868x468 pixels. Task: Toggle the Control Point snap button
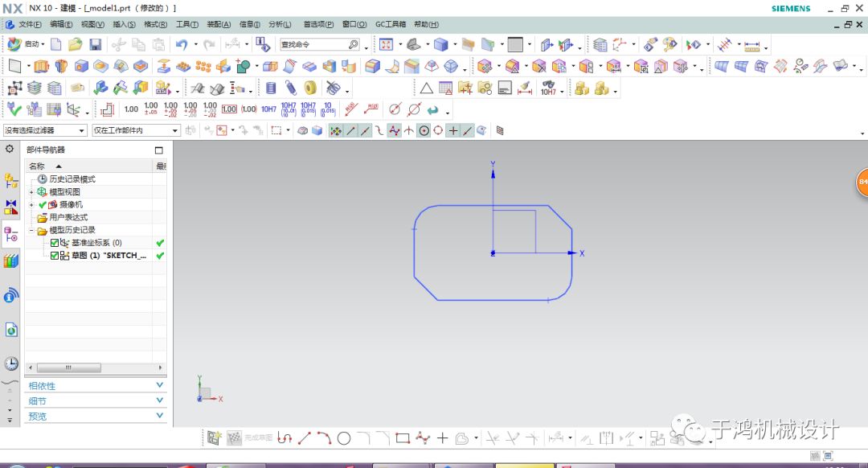[x=379, y=131]
